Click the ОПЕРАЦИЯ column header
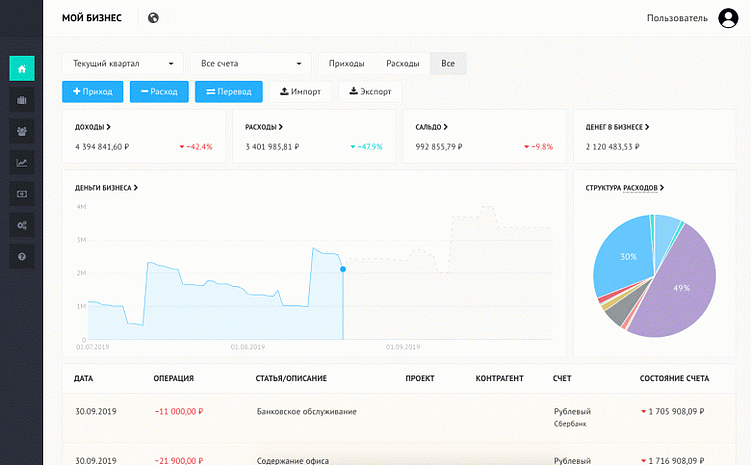 tap(173, 378)
